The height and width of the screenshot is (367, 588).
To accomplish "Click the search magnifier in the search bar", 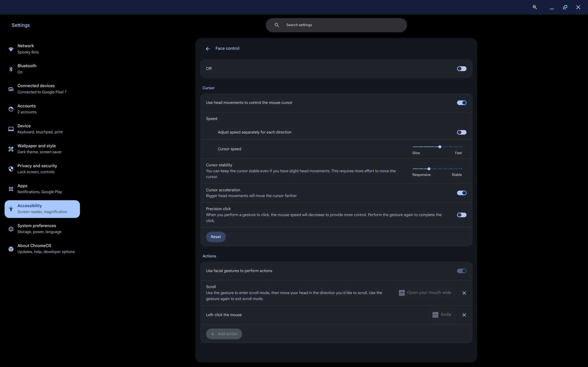I will click(x=277, y=25).
